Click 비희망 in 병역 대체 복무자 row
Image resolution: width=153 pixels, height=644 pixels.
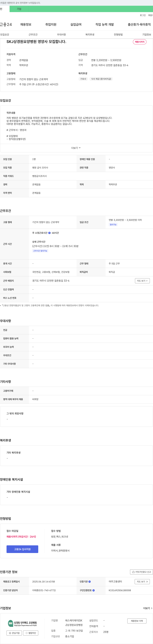click(x=35, y=399)
